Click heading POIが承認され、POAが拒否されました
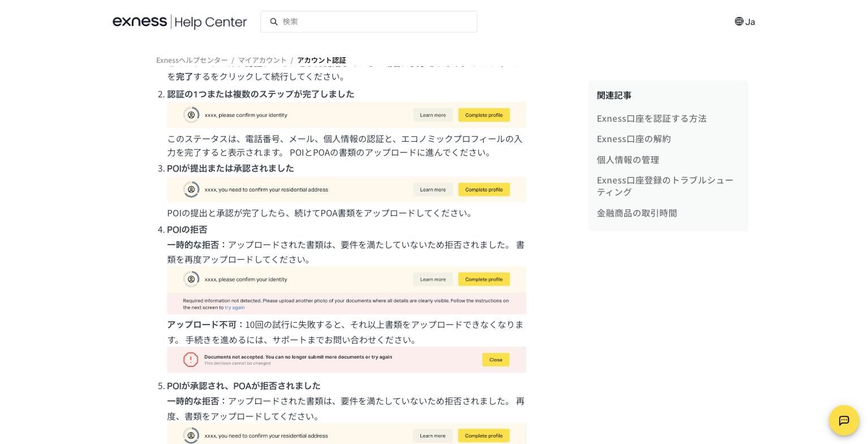Screen dimensions: 868x444 [243, 386]
